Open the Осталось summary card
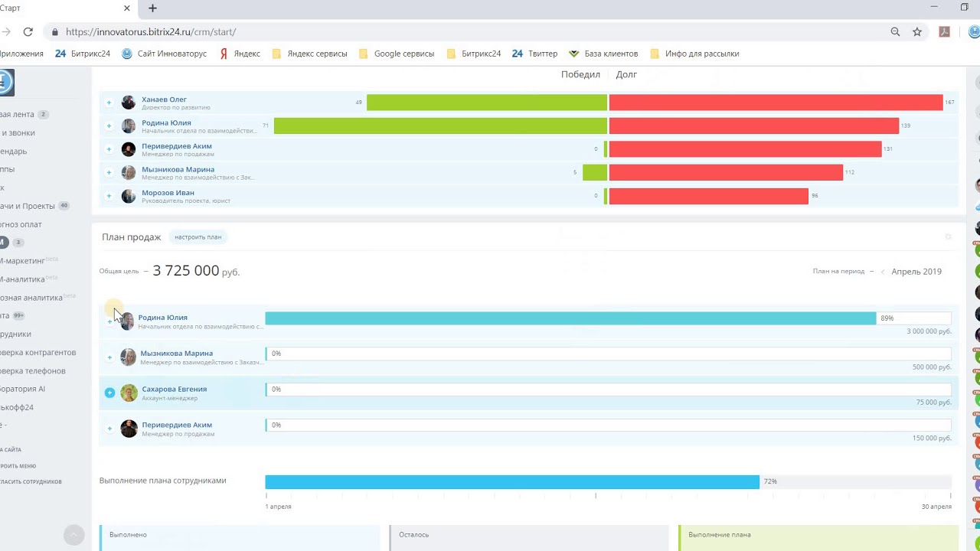980x551 pixels. 529,537
